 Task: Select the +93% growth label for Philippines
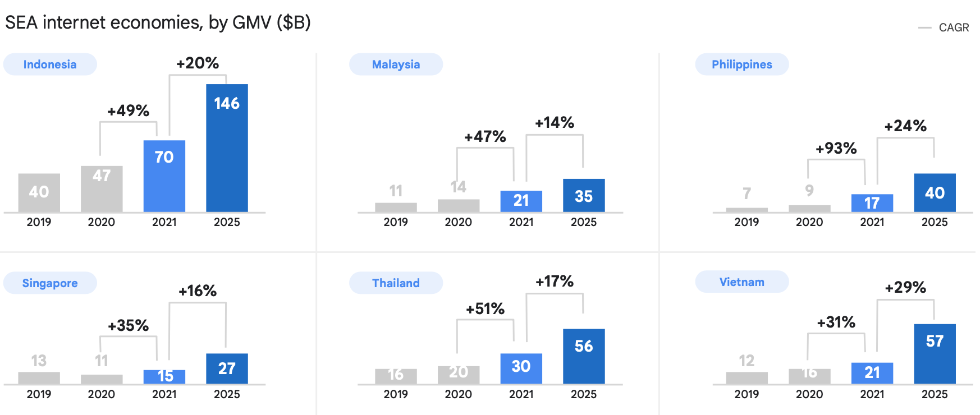(836, 149)
